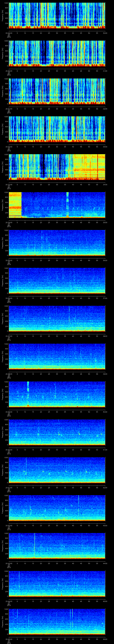Click the spectrogram panel starting at 20:33:00

click(x=57, y=167)
